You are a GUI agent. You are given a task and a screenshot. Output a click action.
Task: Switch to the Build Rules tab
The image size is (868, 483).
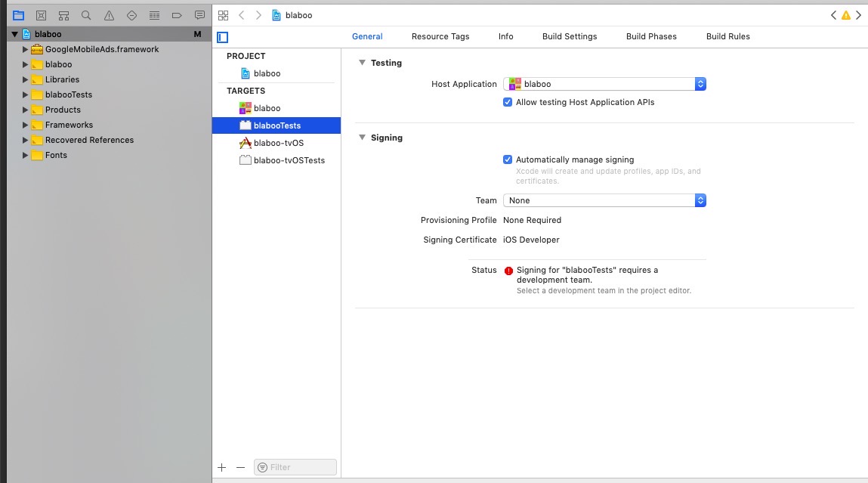(x=728, y=36)
